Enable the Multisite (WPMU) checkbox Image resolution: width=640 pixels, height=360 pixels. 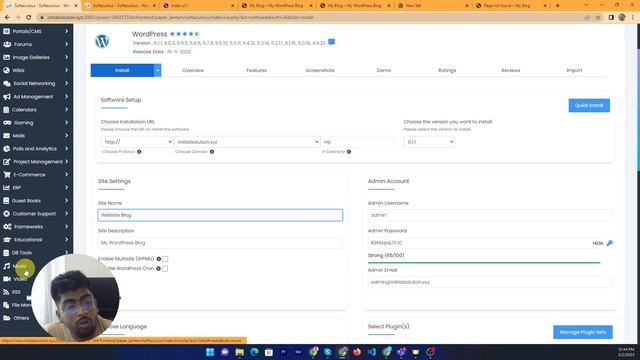coord(165,259)
